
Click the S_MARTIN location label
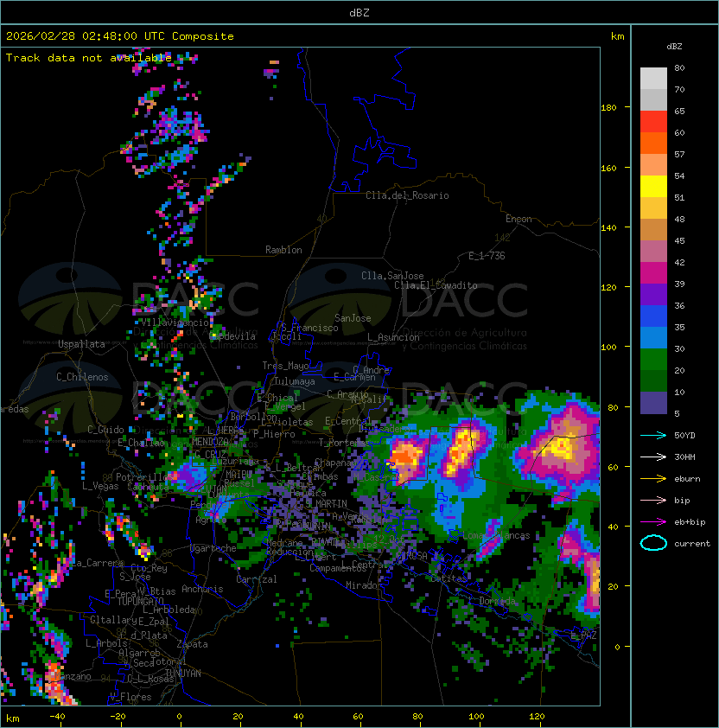click(x=326, y=503)
